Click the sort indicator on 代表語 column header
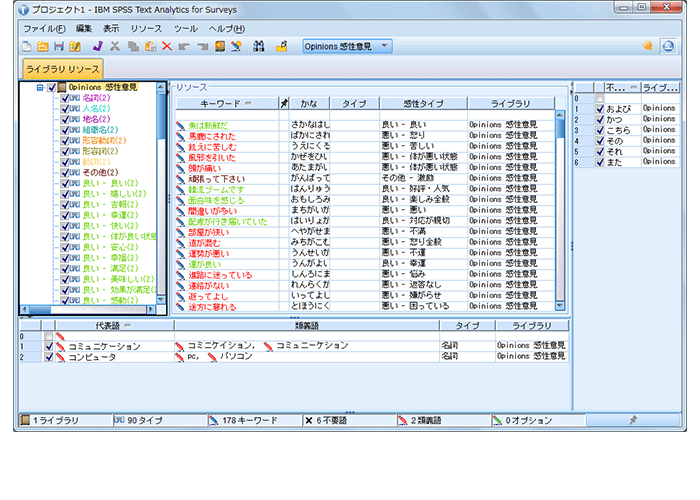This screenshot has width=700, height=500. pyautogui.click(x=128, y=325)
